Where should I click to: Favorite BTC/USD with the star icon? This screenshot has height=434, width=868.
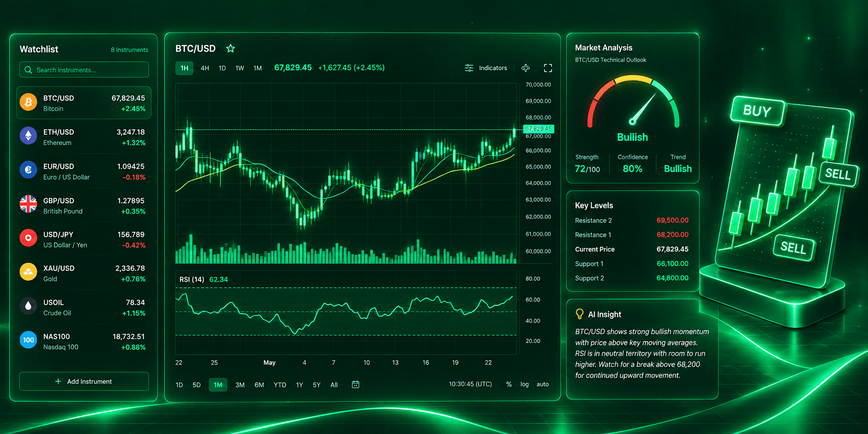(230, 48)
